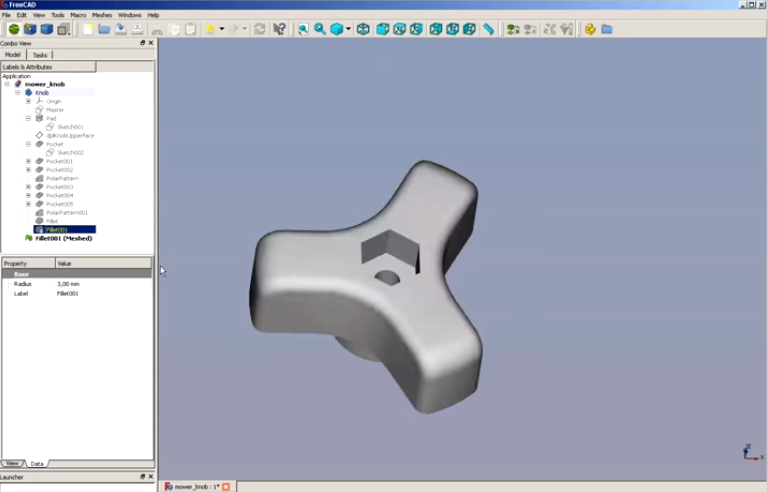
Task: Open the Meshes menu
Action: tap(102, 15)
